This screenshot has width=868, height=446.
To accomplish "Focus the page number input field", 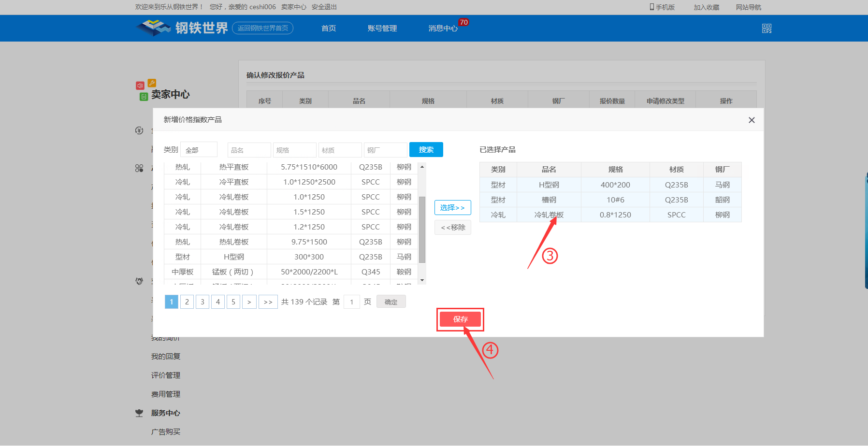I will point(351,302).
